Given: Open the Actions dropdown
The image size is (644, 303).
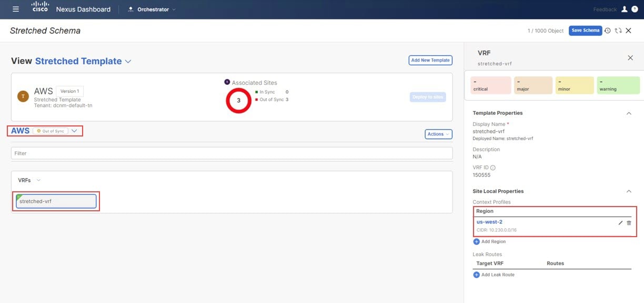Looking at the screenshot, I should 438,134.
